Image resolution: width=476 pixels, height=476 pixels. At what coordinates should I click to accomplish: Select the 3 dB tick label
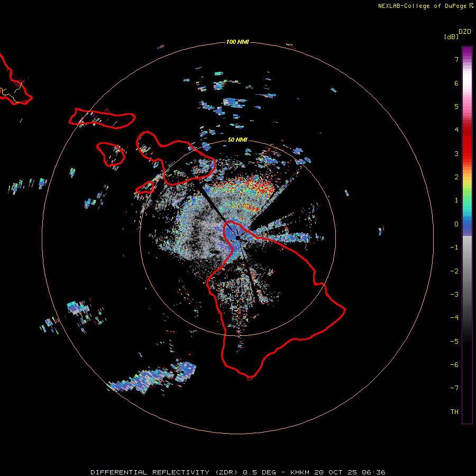(x=456, y=153)
